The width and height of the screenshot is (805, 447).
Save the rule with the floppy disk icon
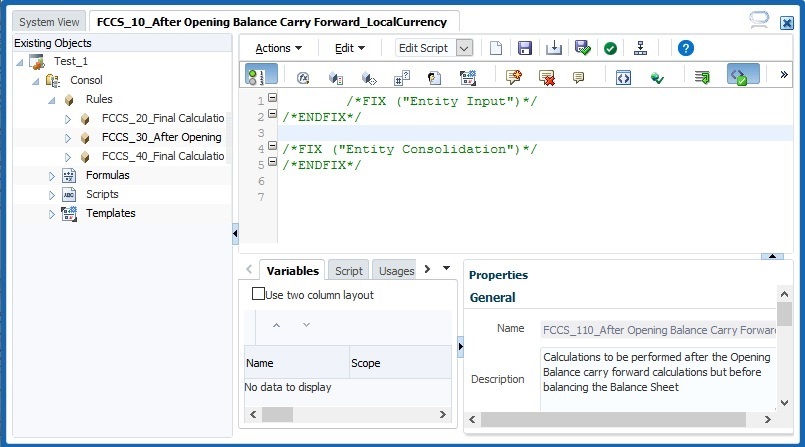click(x=525, y=48)
